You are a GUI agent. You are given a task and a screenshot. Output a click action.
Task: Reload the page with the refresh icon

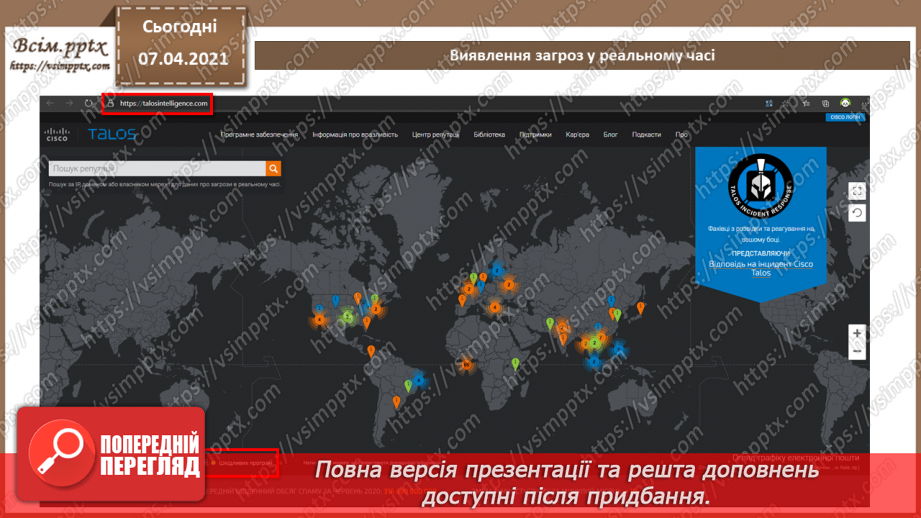click(x=89, y=103)
